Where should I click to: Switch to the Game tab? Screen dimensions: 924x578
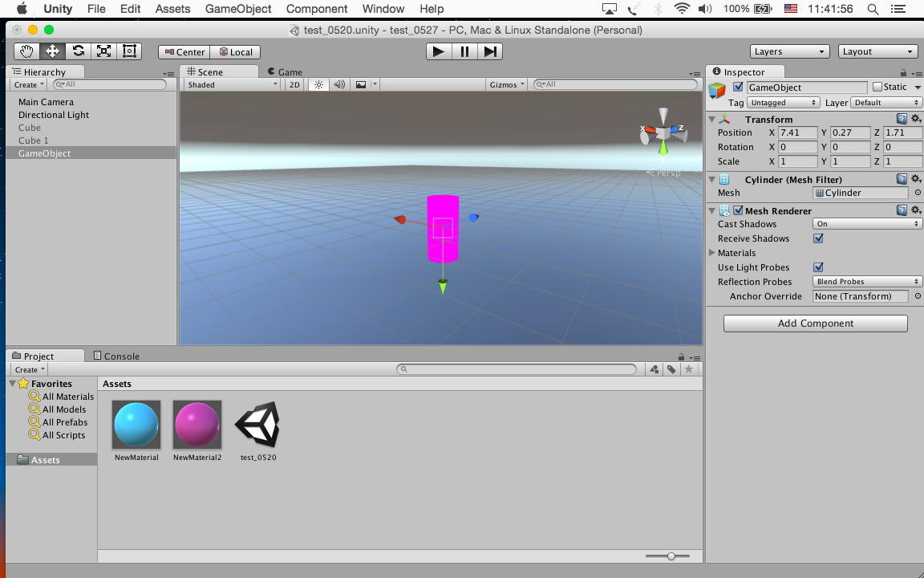285,72
